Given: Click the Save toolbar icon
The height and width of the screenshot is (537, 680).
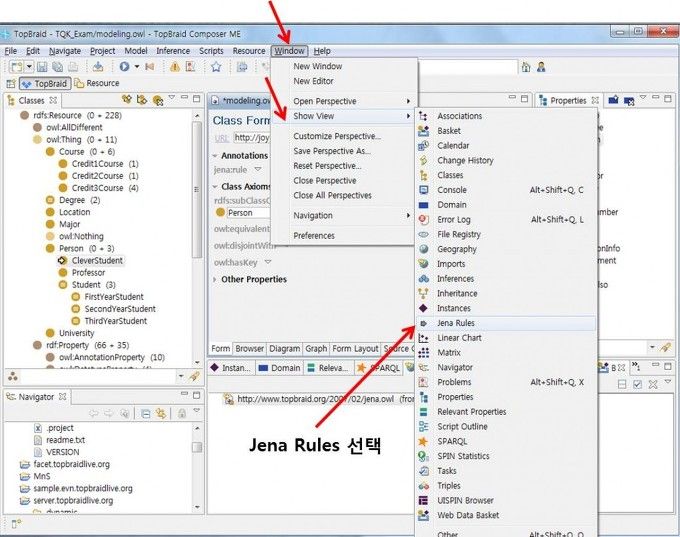Looking at the screenshot, I should [x=42, y=67].
